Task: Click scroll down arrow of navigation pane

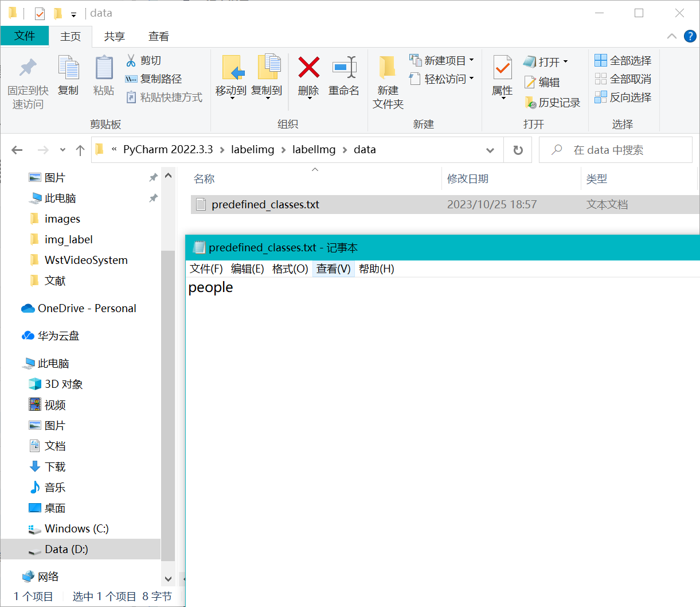Action: pos(168,579)
